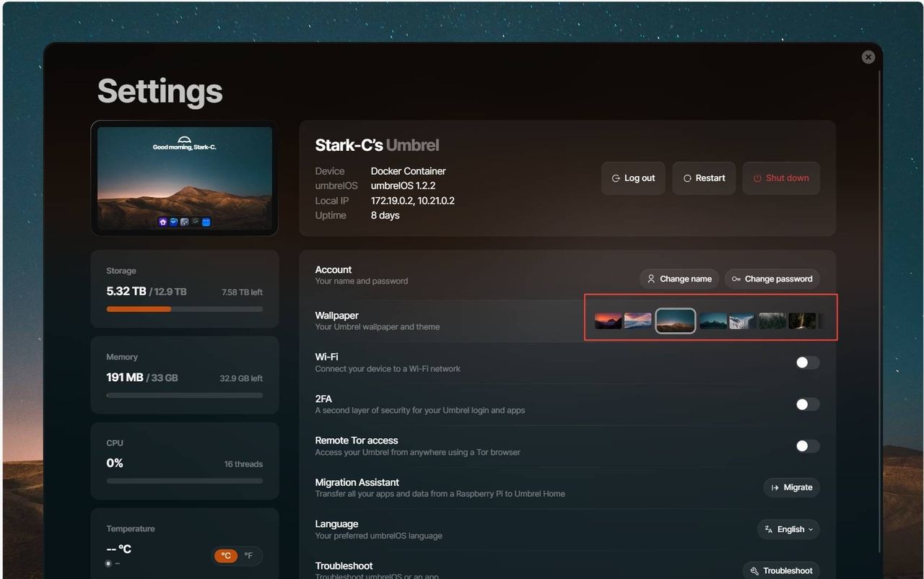This screenshot has width=924, height=579.
Task: Click the 'umbrelOS 1.2.2' version text
Action: click(x=403, y=186)
